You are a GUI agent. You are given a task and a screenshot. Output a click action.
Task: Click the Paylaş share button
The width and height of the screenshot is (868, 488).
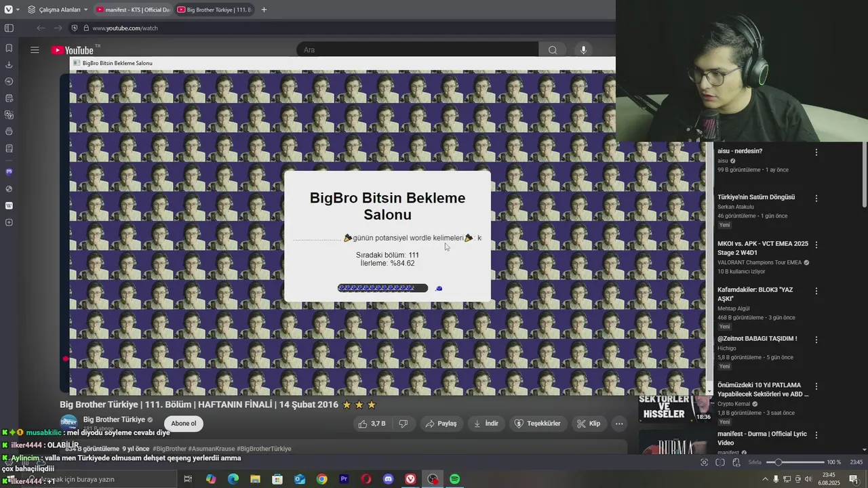point(440,424)
